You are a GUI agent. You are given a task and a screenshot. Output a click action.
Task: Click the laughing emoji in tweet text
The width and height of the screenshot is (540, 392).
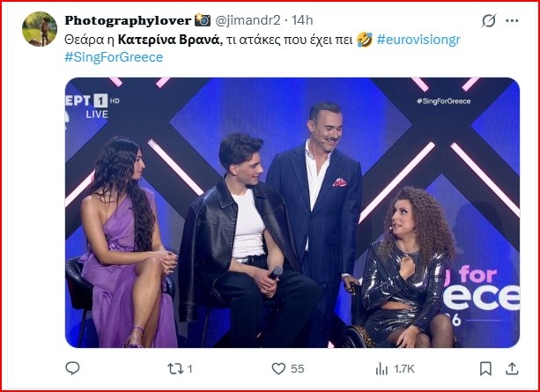(x=364, y=40)
